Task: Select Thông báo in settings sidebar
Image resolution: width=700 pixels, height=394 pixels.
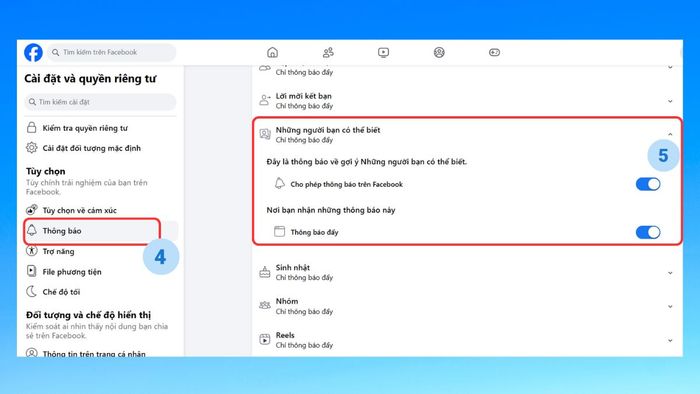Action: point(101,231)
